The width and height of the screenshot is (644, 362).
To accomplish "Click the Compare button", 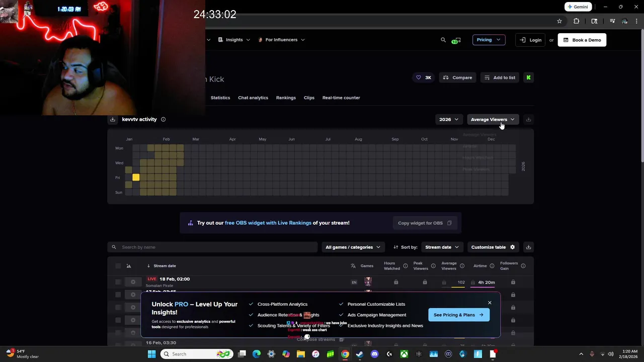I will (458, 77).
